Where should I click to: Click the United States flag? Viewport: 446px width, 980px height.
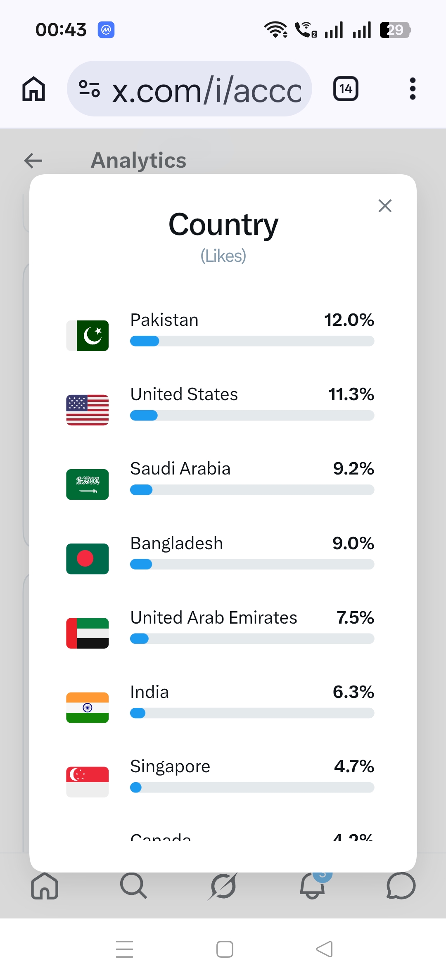point(88,410)
